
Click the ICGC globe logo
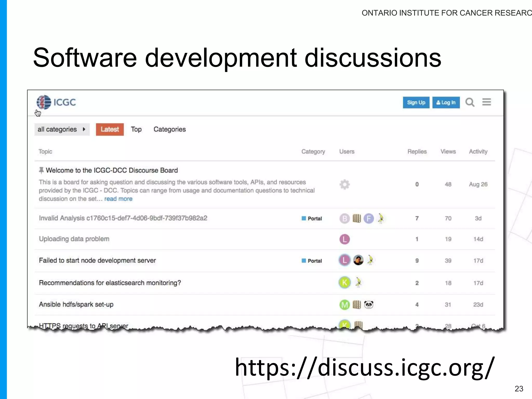point(44,102)
